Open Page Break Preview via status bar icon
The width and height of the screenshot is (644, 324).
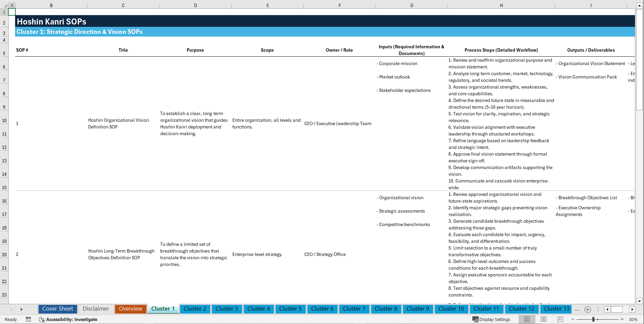point(560,319)
